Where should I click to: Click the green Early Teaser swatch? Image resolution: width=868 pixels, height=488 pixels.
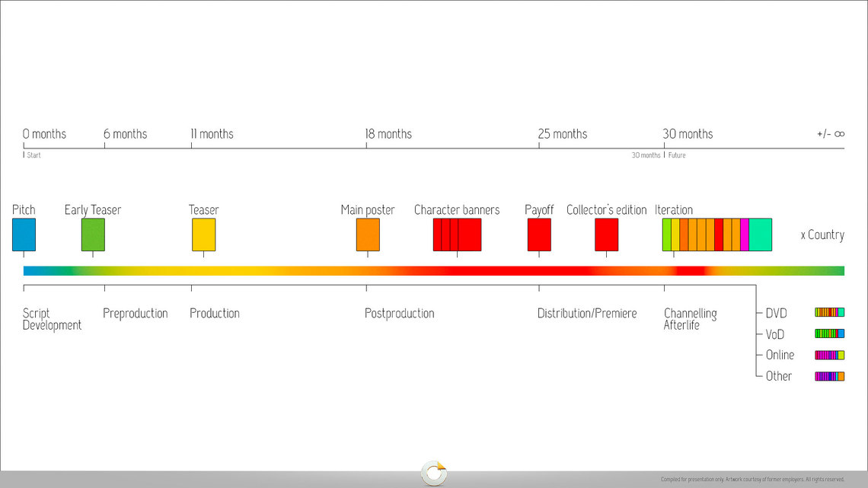(x=93, y=234)
